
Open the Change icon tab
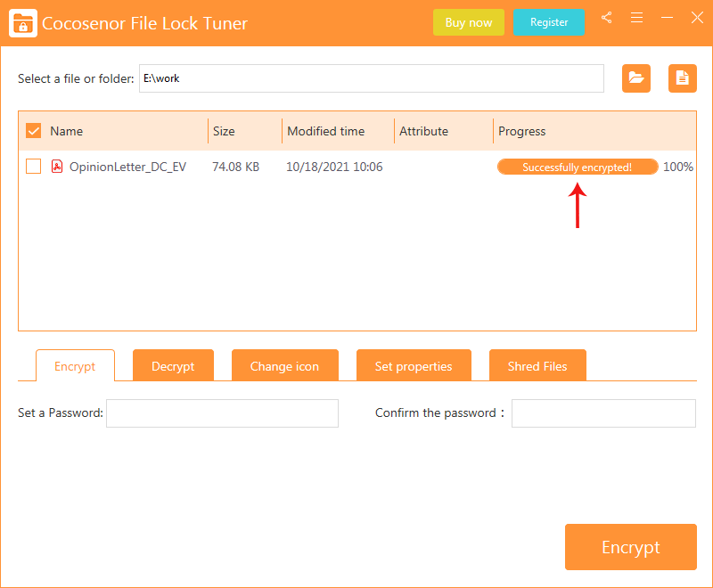[284, 365]
